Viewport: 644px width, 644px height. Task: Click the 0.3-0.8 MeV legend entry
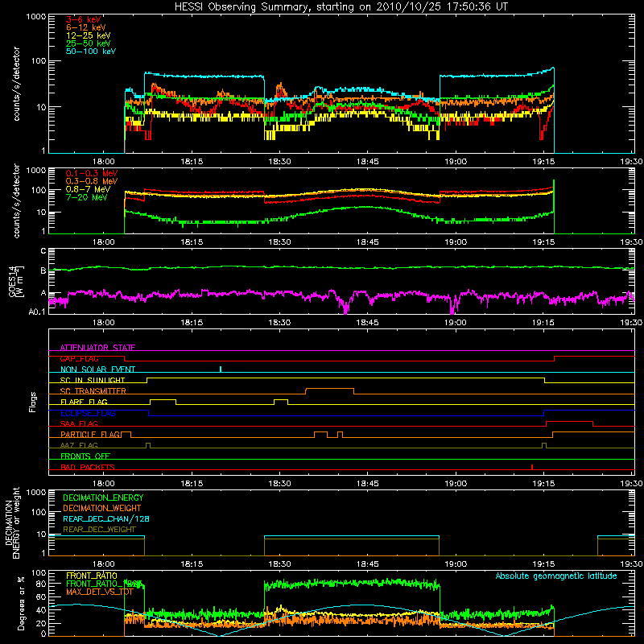(92, 182)
